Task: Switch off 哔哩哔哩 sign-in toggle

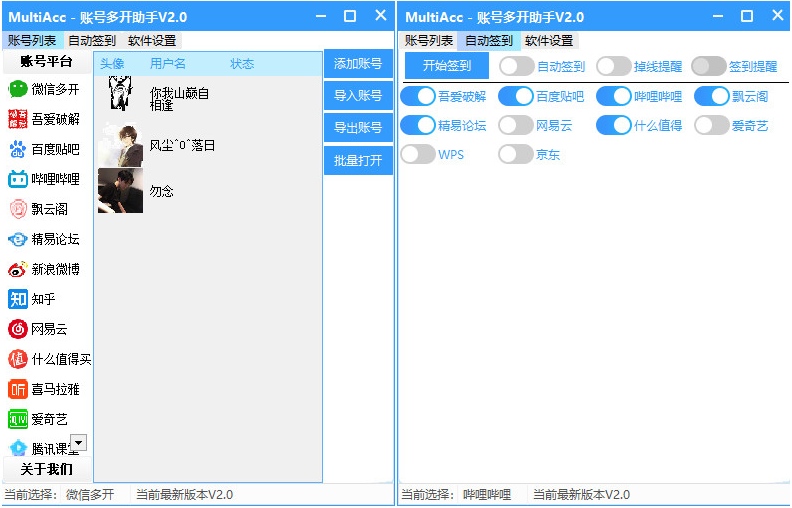Action: point(614,96)
